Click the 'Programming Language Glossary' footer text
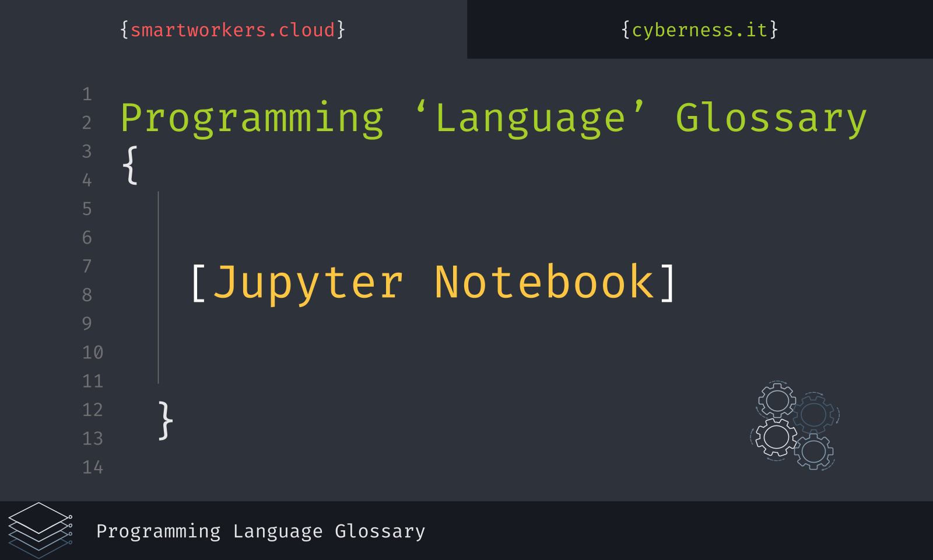The image size is (933, 560). 261,531
